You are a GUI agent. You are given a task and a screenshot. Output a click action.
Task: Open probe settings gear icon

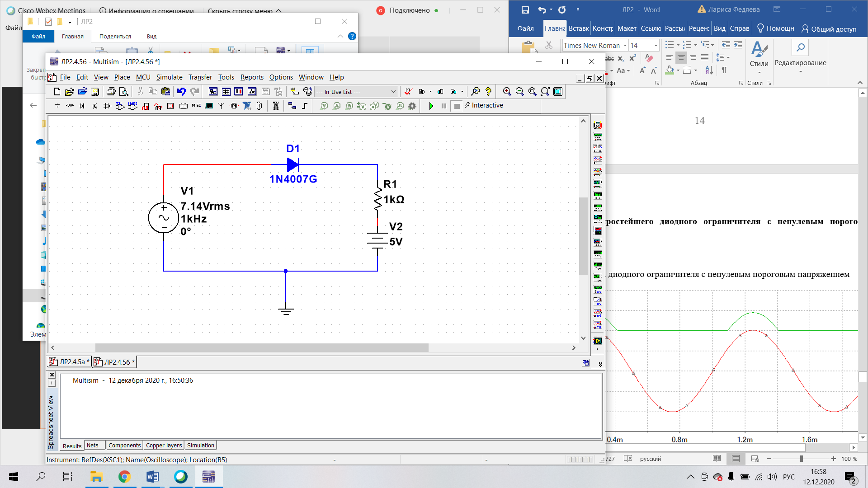click(x=412, y=106)
